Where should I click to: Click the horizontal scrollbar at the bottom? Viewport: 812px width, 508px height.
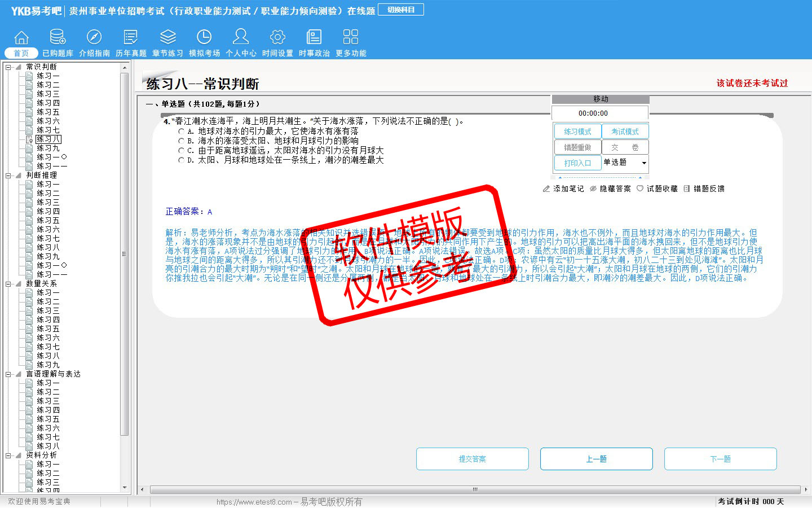(x=474, y=489)
